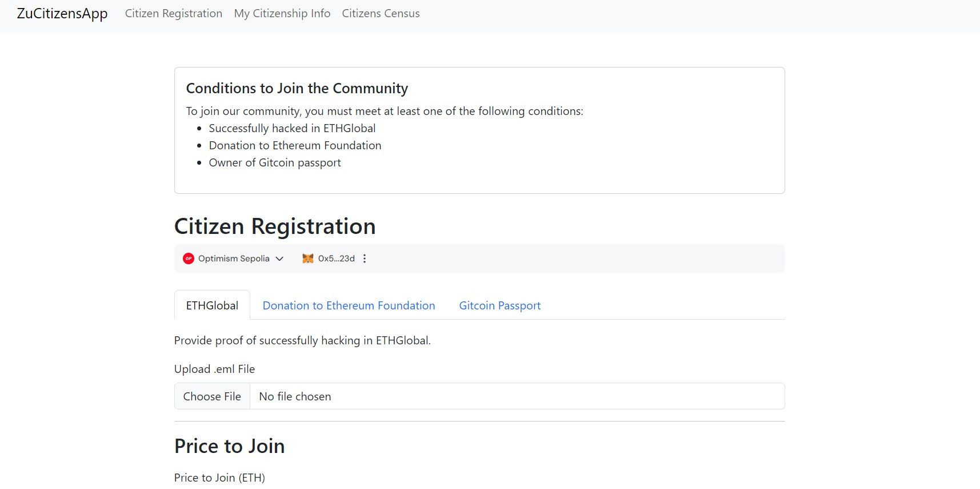Go to Citizen Registration in the navbar
Image resolution: width=980 pixels, height=489 pixels.
pyautogui.click(x=174, y=13)
